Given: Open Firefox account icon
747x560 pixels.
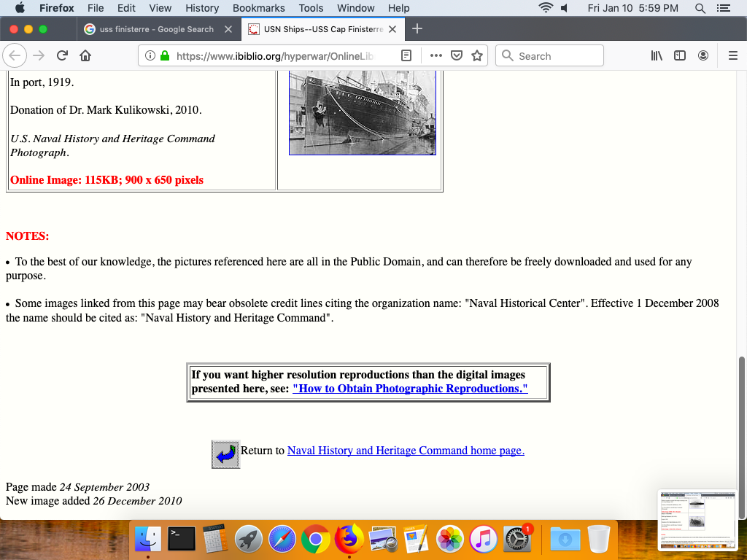Looking at the screenshot, I should [x=703, y=56].
